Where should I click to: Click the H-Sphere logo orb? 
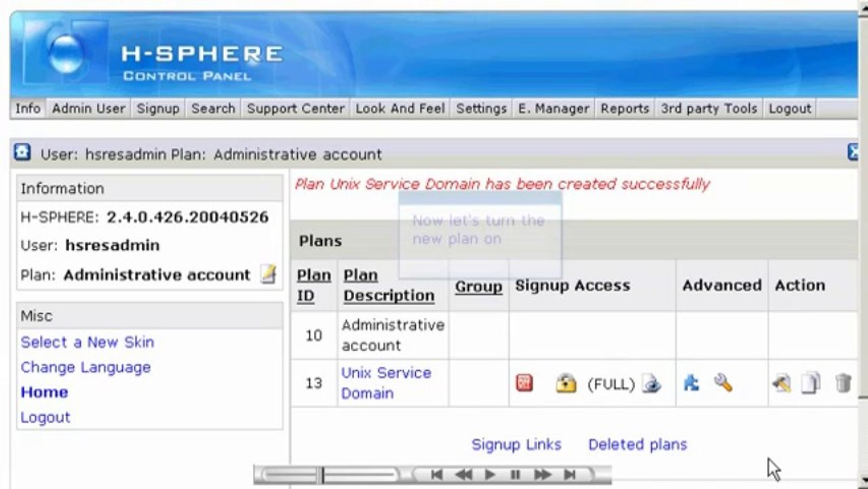point(67,53)
